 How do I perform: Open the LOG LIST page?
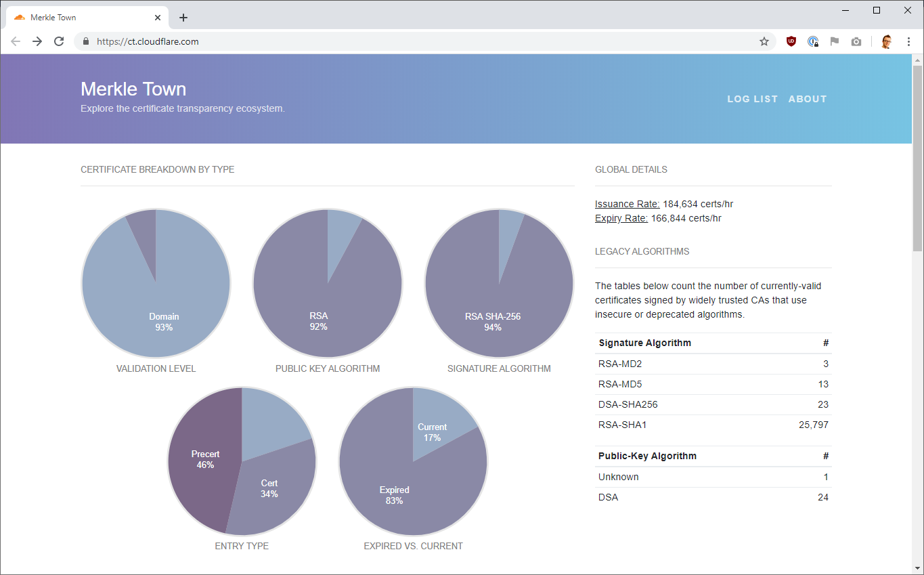pos(752,99)
